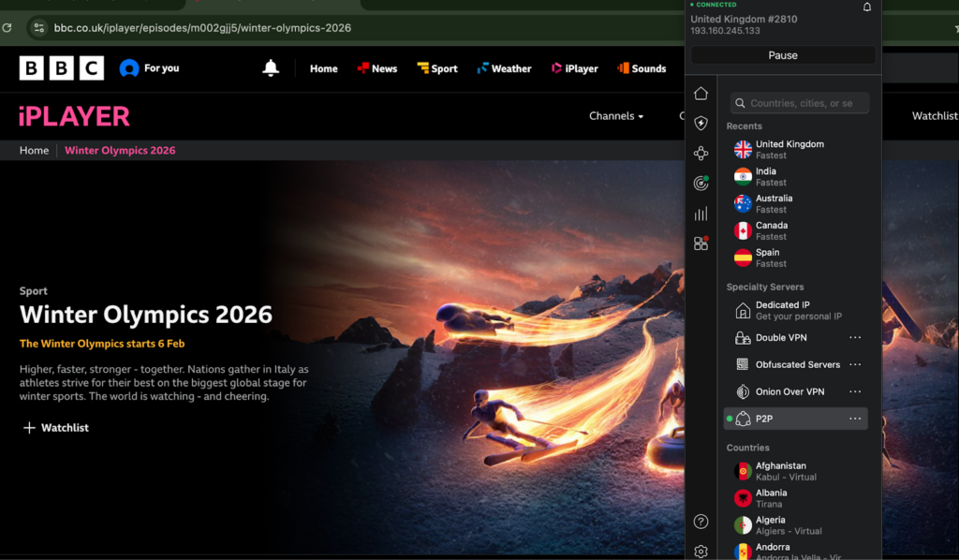This screenshot has width=959, height=560.
Task: Open Watchlist in iPlayer header
Action: click(935, 116)
